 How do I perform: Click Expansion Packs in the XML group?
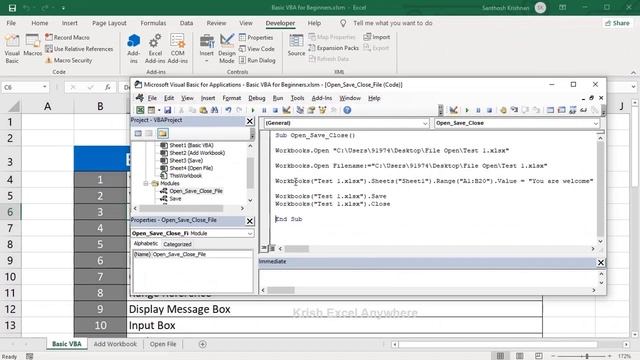(333, 48)
